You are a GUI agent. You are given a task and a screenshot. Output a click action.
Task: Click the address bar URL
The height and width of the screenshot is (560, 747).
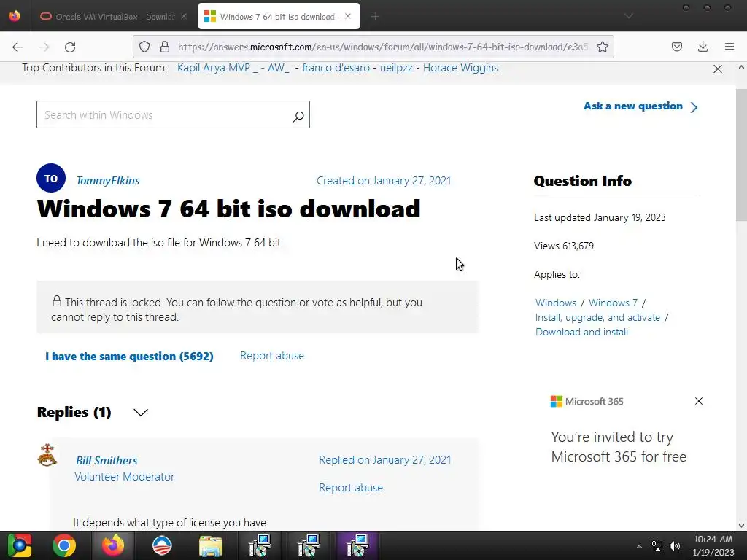(382, 47)
